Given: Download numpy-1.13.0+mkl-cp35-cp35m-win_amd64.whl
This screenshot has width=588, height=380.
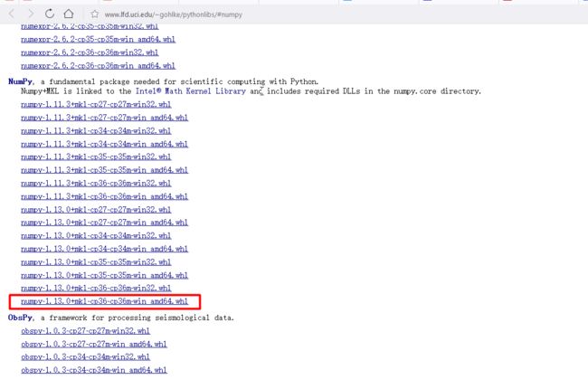Looking at the screenshot, I should [x=105, y=275].
